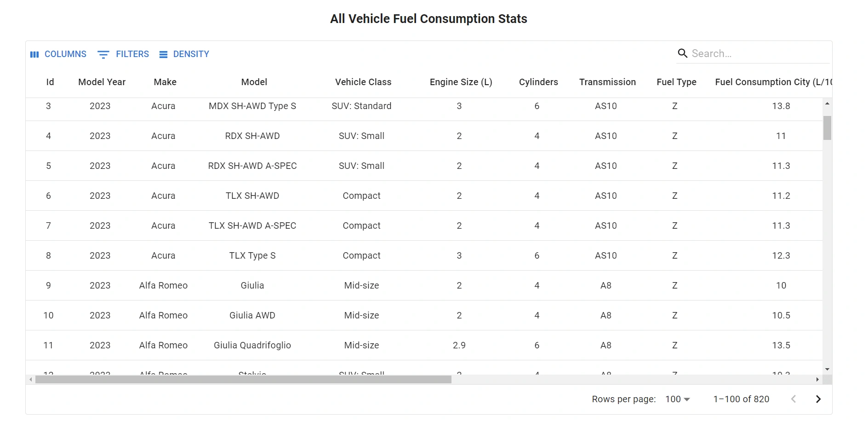Click the Filters funnel icon
The height and width of the screenshot is (422, 868).
[x=103, y=55]
